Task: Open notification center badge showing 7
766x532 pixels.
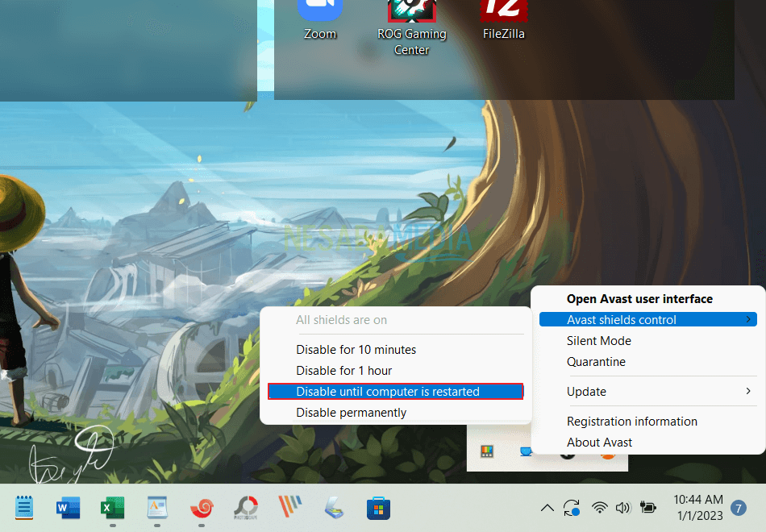Action: tap(739, 509)
